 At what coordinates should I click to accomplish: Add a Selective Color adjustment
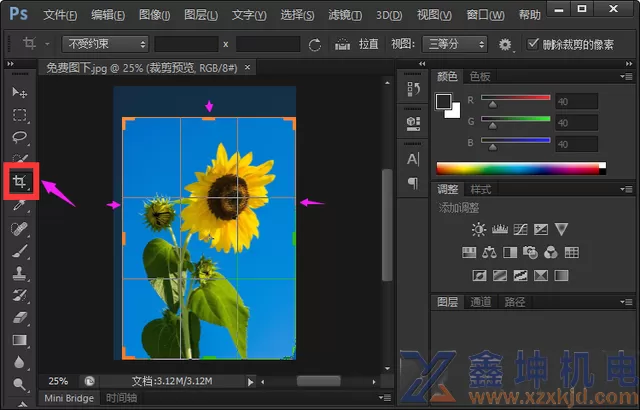pos(541,275)
